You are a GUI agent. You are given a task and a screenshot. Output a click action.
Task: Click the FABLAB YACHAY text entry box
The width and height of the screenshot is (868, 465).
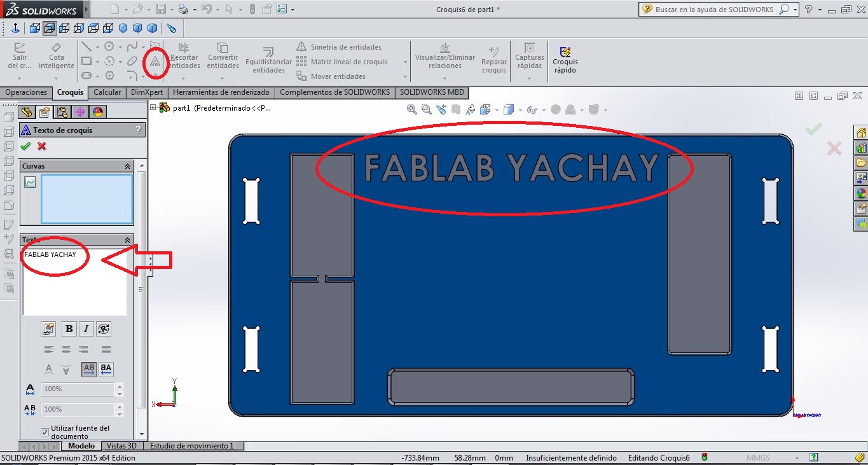coord(74,281)
